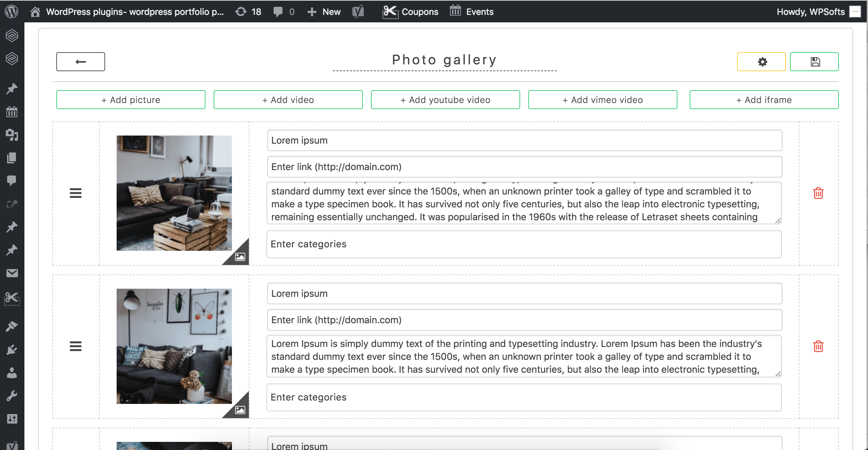Click the back arrow button
This screenshot has height=450, width=868.
pyautogui.click(x=81, y=62)
